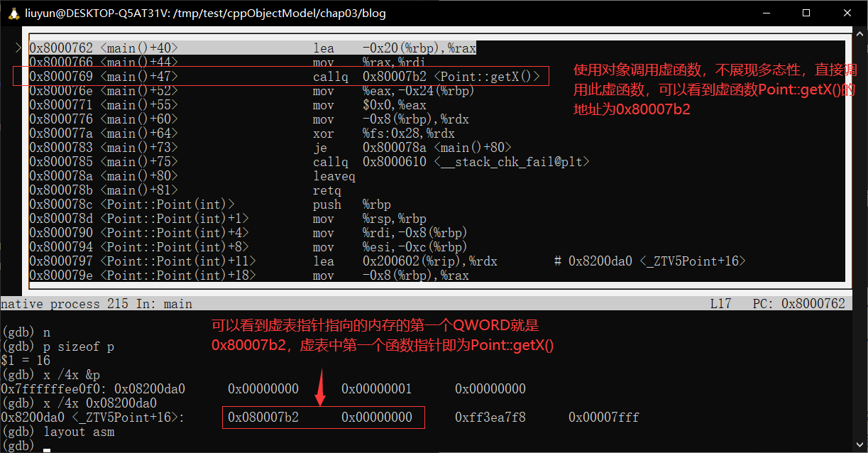Click the current-line marker beside main()+40

click(18, 48)
